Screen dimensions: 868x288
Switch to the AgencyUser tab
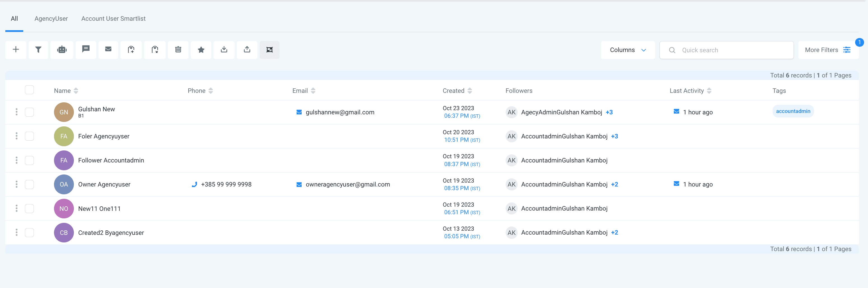click(51, 18)
